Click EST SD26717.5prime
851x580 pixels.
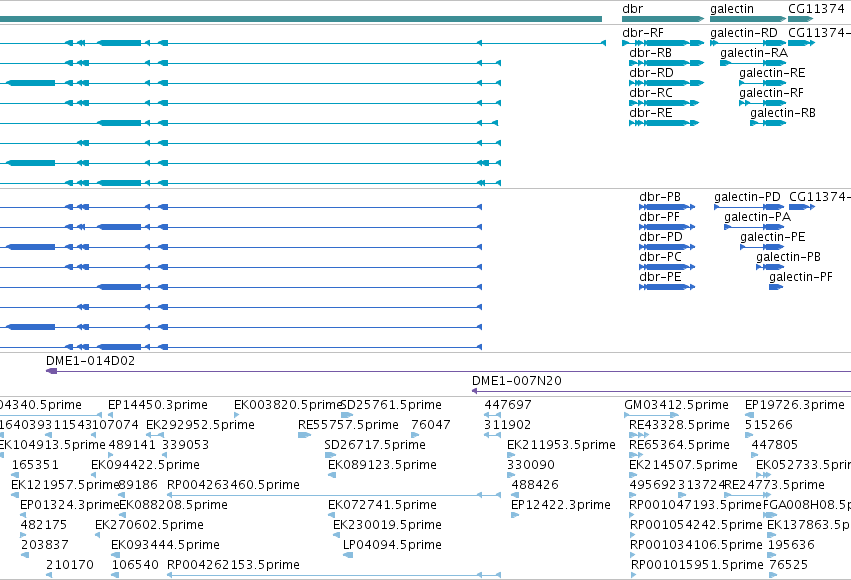click(374, 445)
